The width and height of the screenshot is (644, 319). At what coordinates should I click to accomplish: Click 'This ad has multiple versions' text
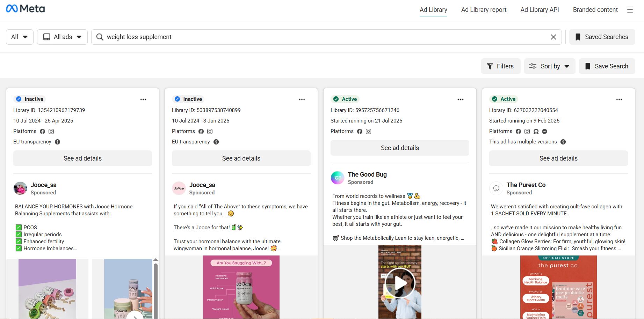523,142
